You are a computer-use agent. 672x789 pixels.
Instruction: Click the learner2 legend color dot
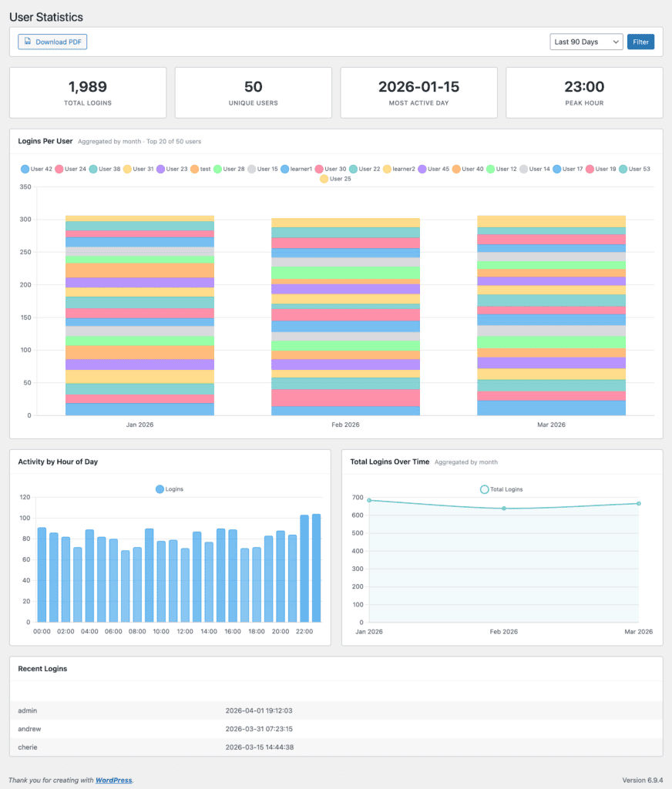coord(385,170)
